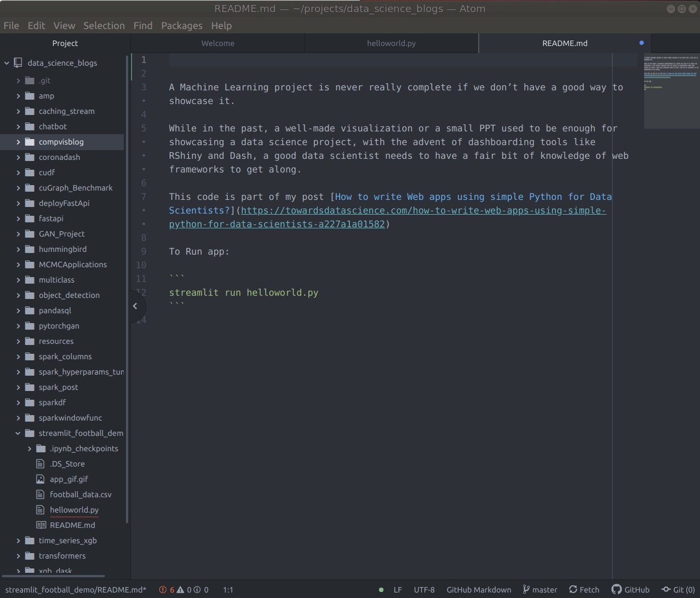Screen dimensions: 700x598
Task: Click the tree view vertical scrollbar
Action: point(127,289)
